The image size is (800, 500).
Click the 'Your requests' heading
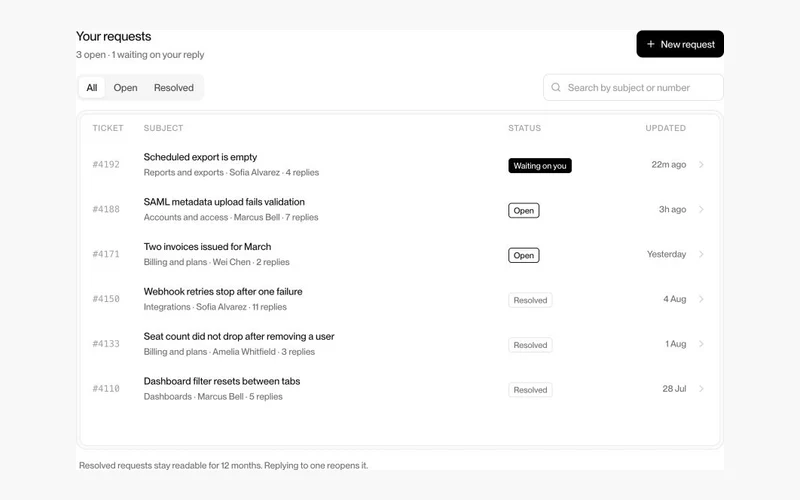pos(114,37)
